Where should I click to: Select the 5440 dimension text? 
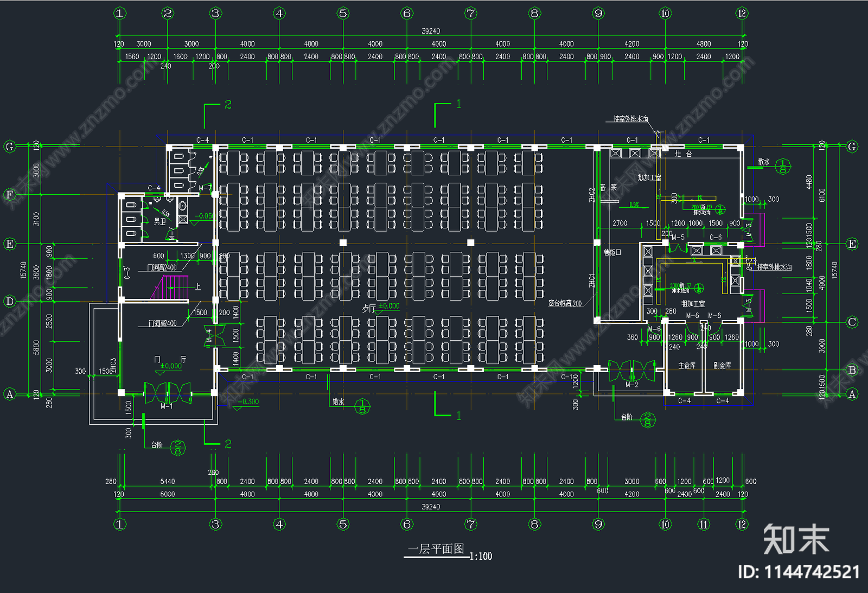[168, 481]
